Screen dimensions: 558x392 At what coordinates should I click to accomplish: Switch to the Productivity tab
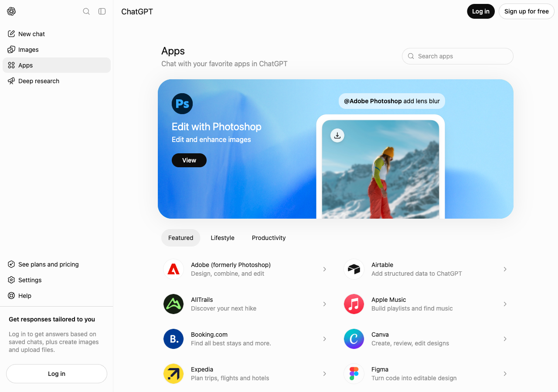click(269, 238)
